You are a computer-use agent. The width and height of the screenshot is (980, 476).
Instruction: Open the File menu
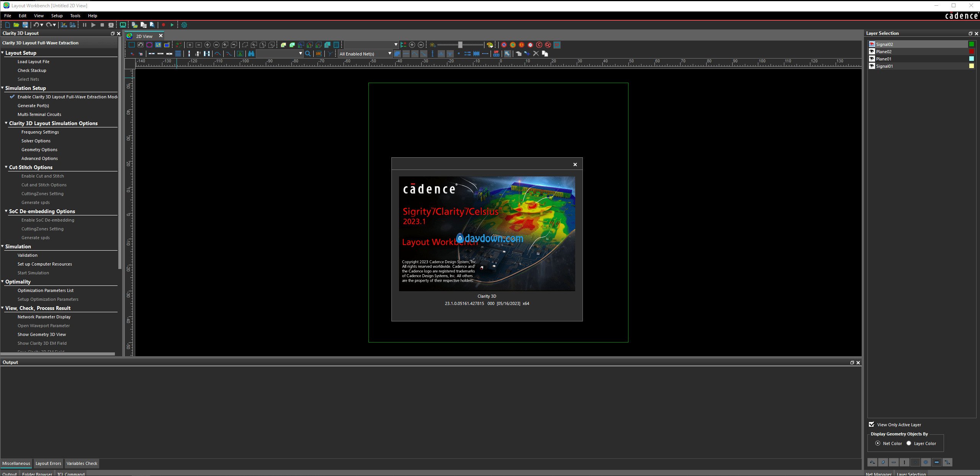point(8,16)
